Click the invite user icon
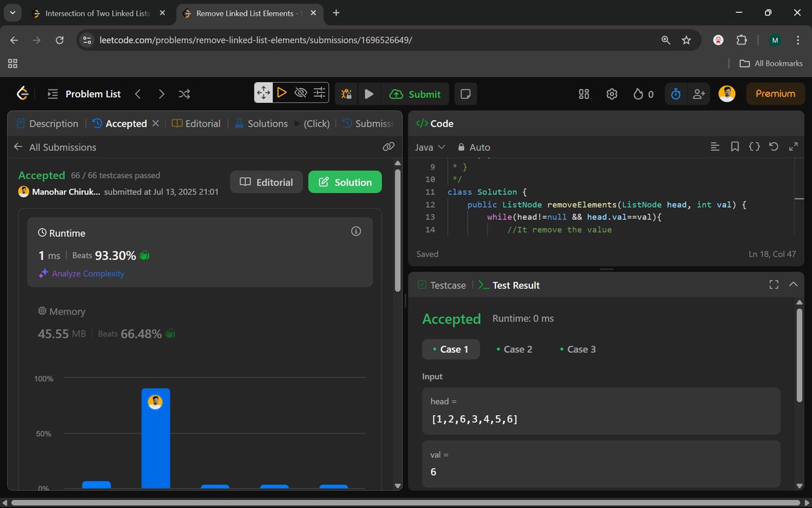This screenshot has height=508, width=812. pyautogui.click(x=698, y=94)
